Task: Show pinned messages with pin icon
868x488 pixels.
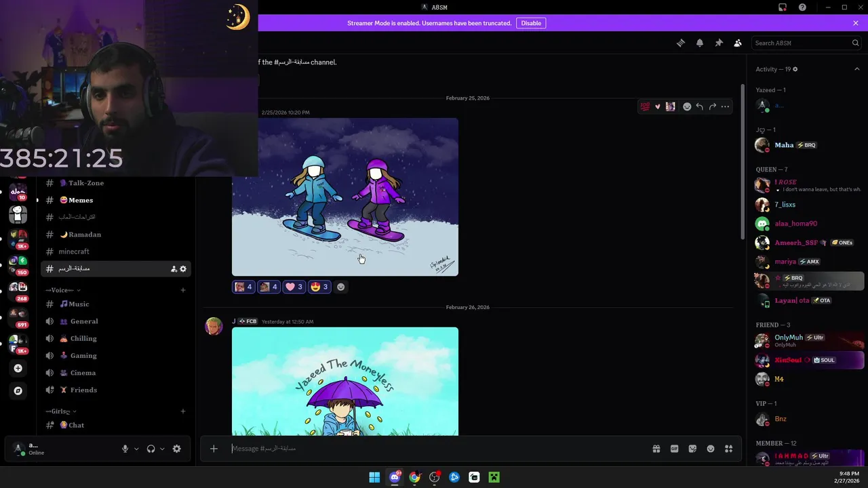Action: point(719,43)
